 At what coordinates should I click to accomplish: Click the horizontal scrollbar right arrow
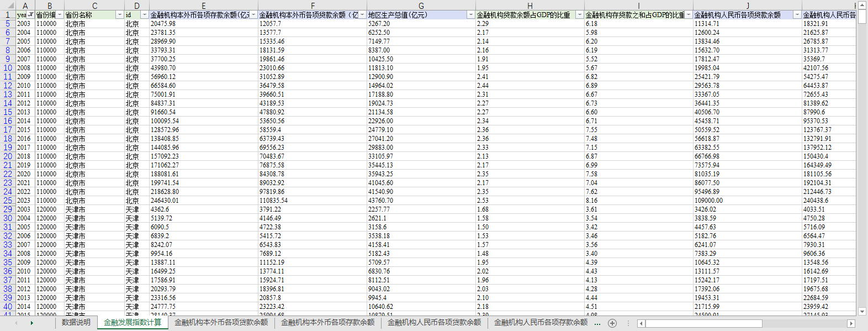click(x=851, y=323)
